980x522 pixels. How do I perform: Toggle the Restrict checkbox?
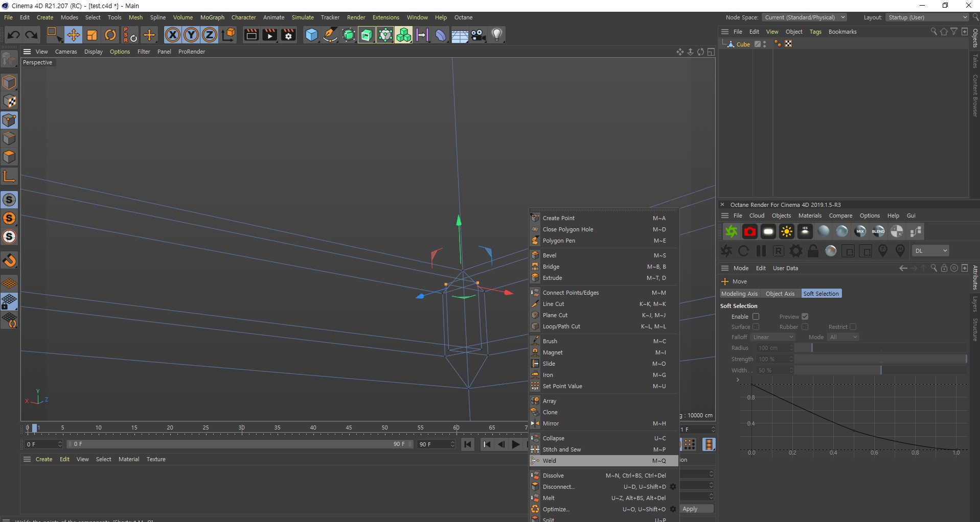point(853,327)
